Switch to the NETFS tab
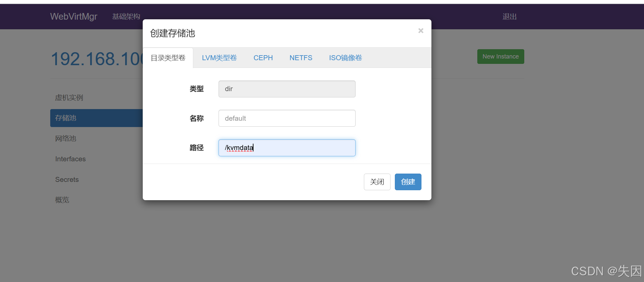Viewport: 644px width, 282px height. click(301, 58)
